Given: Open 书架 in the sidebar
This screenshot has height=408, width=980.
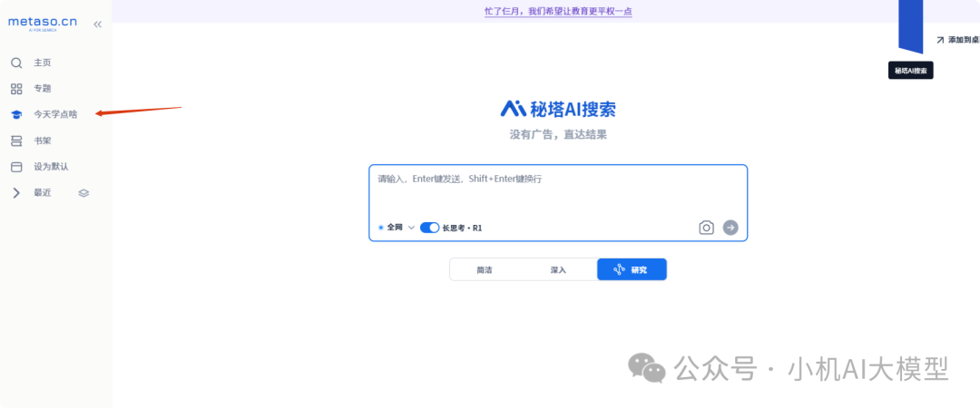Looking at the screenshot, I should click(x=43, y=141).
